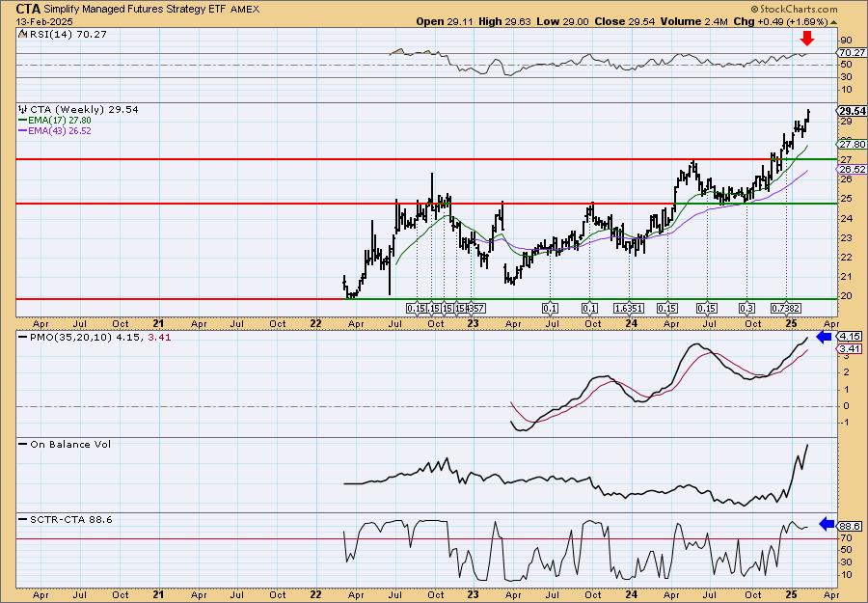Select the EMA(17) 27.80 legend text
Viewport: 868px width, 603px height.
pos(59,121)
